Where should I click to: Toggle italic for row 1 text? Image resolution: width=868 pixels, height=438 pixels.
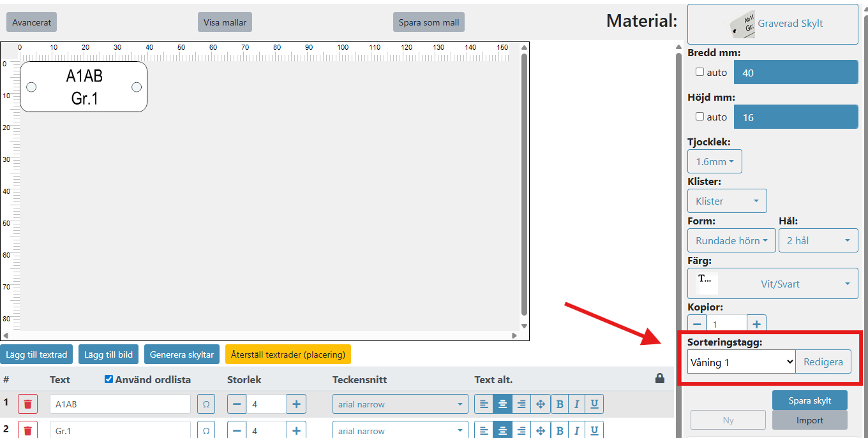577,404
